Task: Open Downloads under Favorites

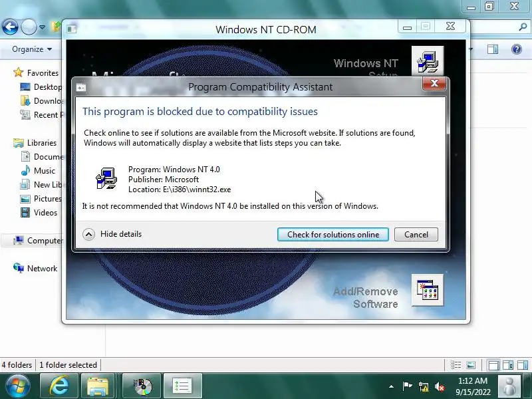Action: [41, 101]
